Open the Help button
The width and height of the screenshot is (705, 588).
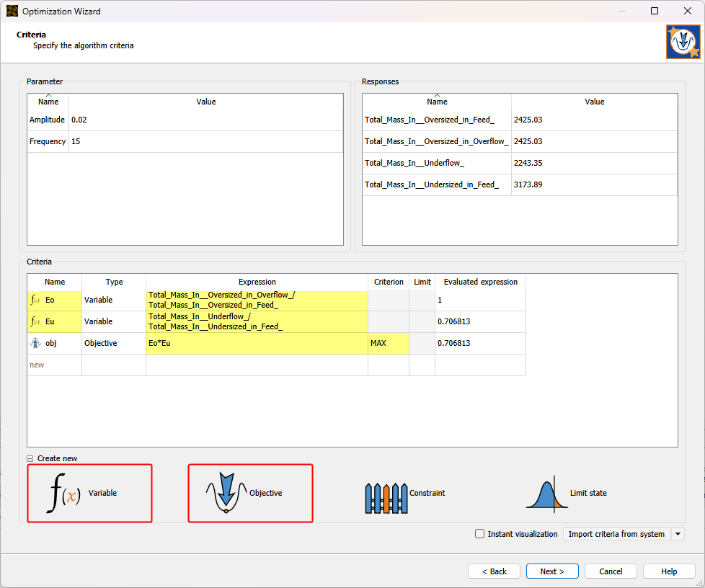(x=669, y=571)
